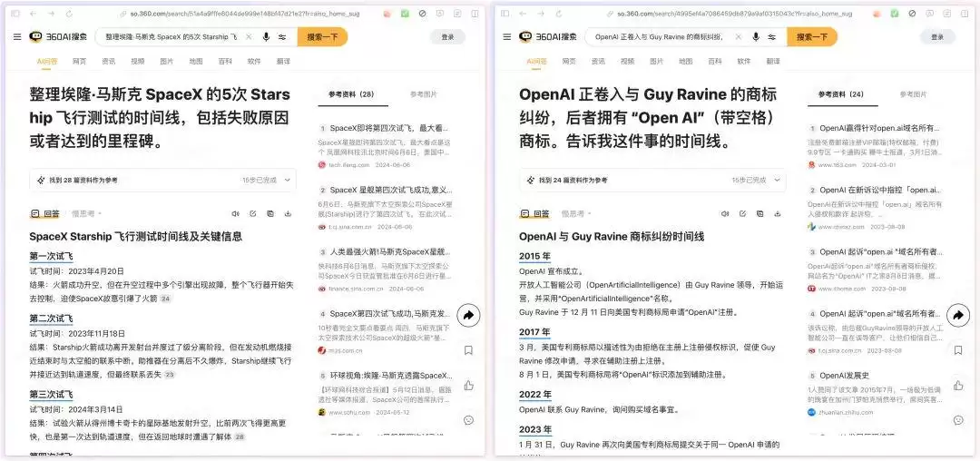Open hamburger menu in left SpaceX window

(17, 37)
